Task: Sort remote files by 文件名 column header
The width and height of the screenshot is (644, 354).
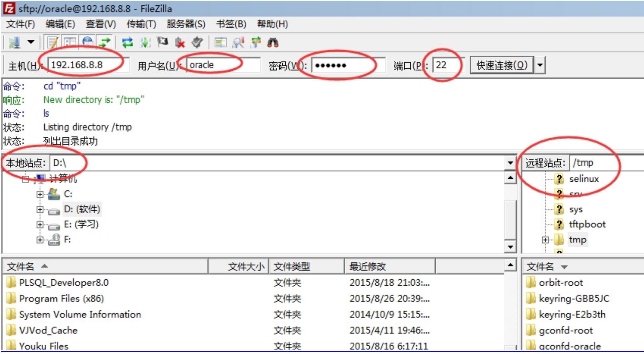Action: [x=583, y=267]
